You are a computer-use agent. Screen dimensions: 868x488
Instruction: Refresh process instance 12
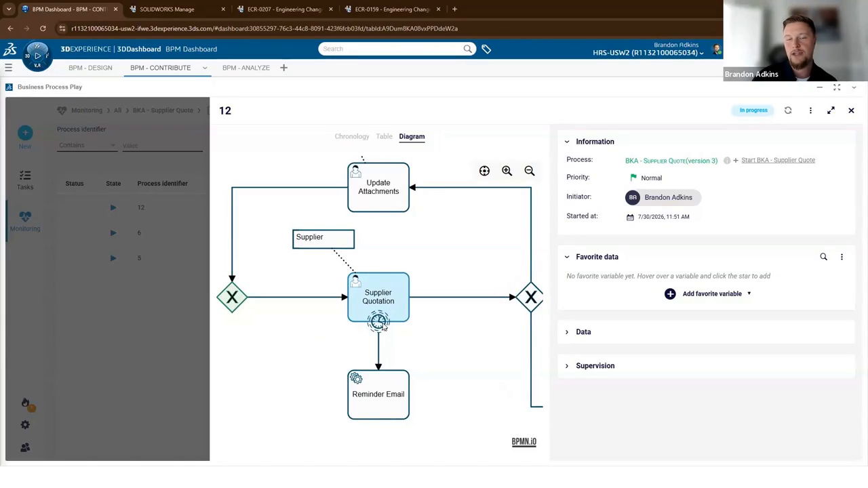coord(788,110)
